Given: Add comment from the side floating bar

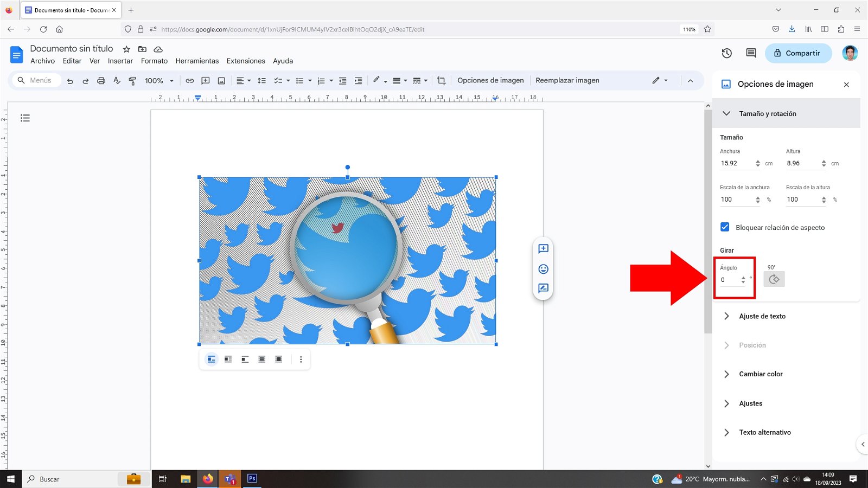Looking at the screenshot, I should pyautogui.click(x=543, y=249).
